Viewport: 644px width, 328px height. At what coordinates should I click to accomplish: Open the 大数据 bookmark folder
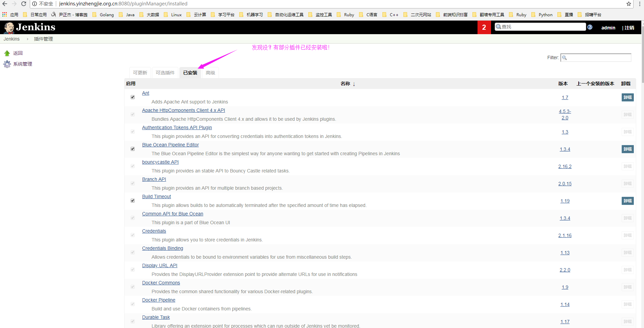pos(149,15)
